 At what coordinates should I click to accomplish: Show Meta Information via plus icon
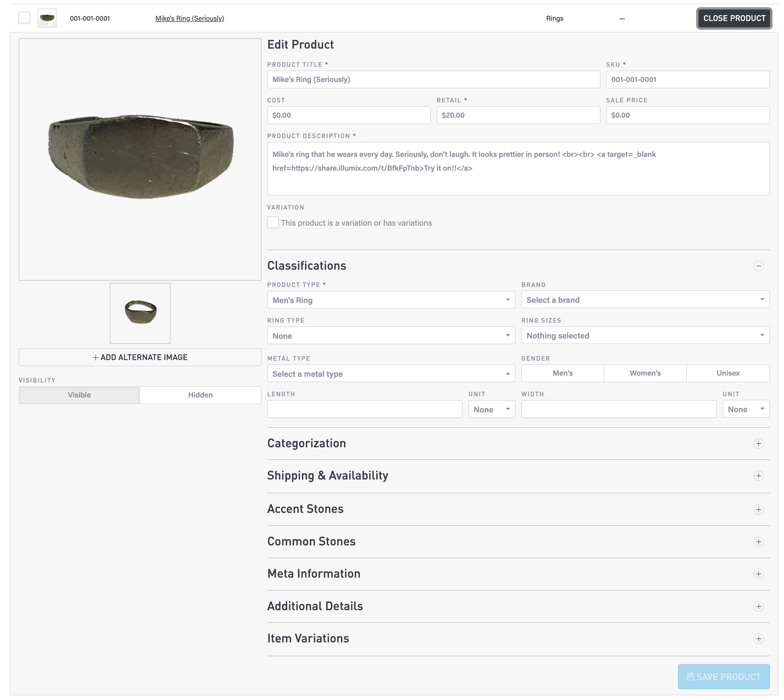tap(758, 574)
